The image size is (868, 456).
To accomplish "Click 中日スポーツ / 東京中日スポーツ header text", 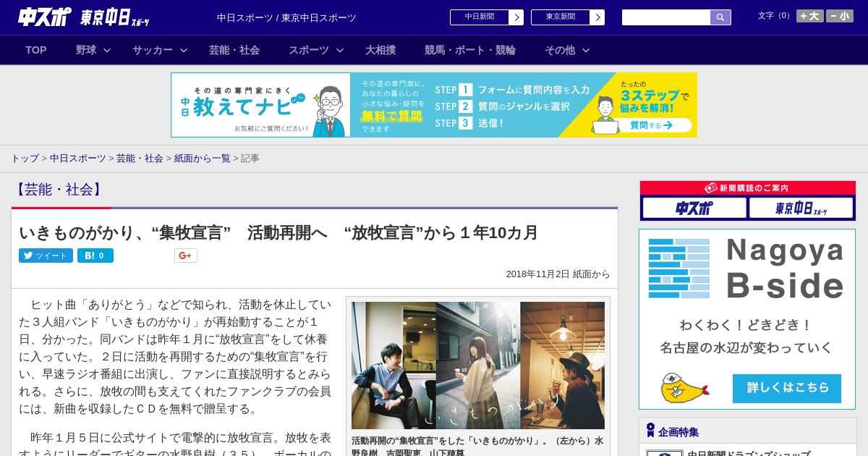I will click(x=286, y=17).
